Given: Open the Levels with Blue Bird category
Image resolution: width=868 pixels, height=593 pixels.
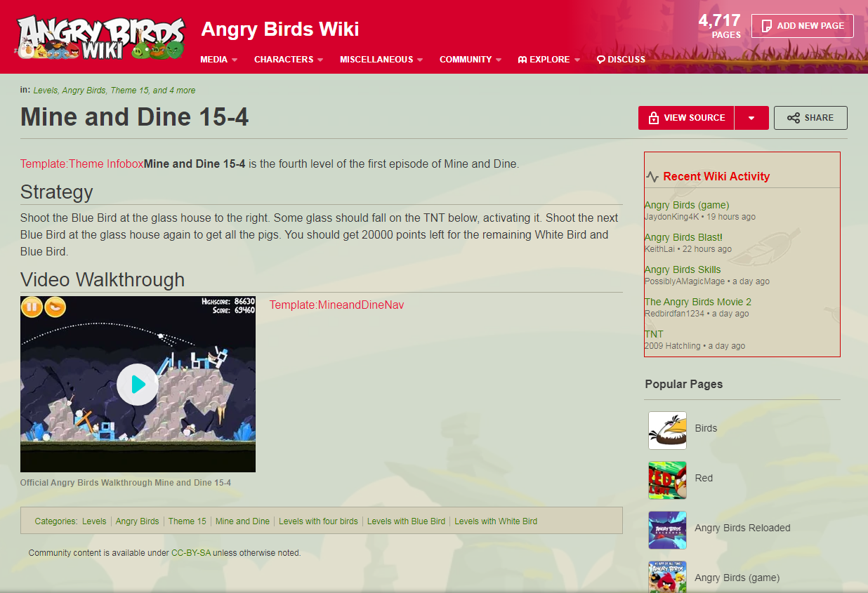Looking at the screenshot, I should tap(406, 521).
